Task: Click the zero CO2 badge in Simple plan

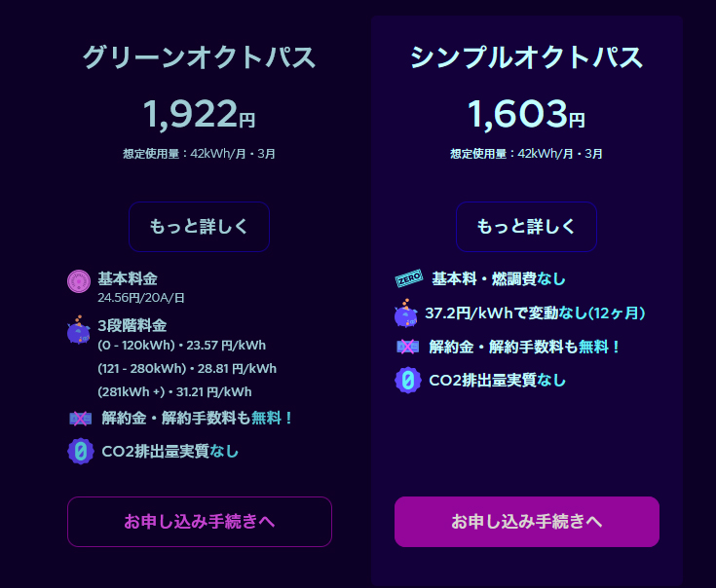Action: [408, 380]
